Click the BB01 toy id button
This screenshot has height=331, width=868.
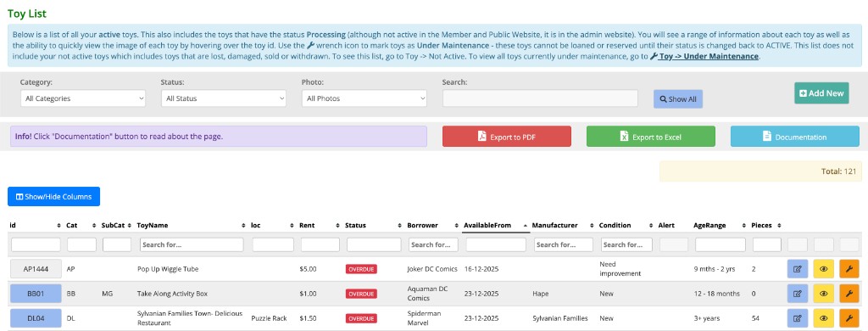coord(36,294)
